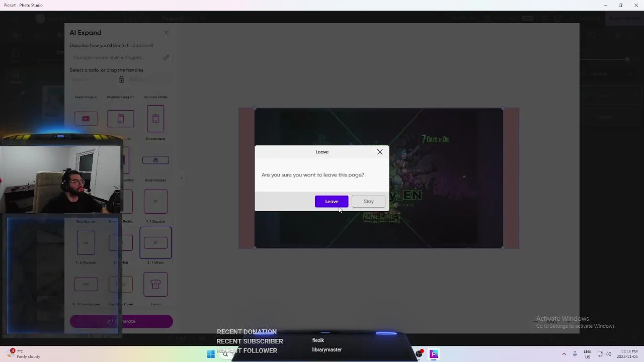Screen dimensions: 644x362
Task: Open Windows taskbar search
Action: pyautogui.click(x=225, y=354)
